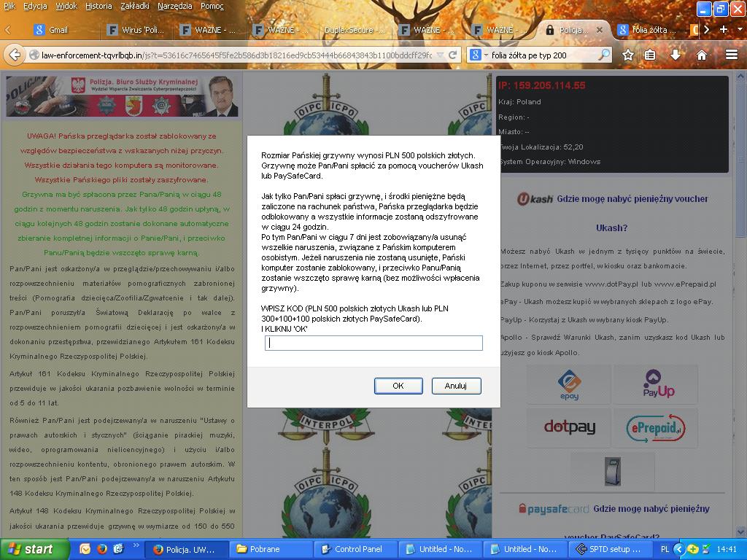Image resolution: width=747 pixels, height=560 pixels.
Task: Switch to the DuplexSecure tab
Action: (x=355, y=30)
